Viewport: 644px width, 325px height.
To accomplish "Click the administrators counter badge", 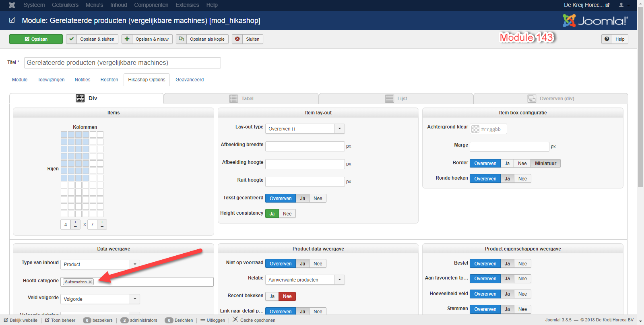I will [x=124, y=321].
